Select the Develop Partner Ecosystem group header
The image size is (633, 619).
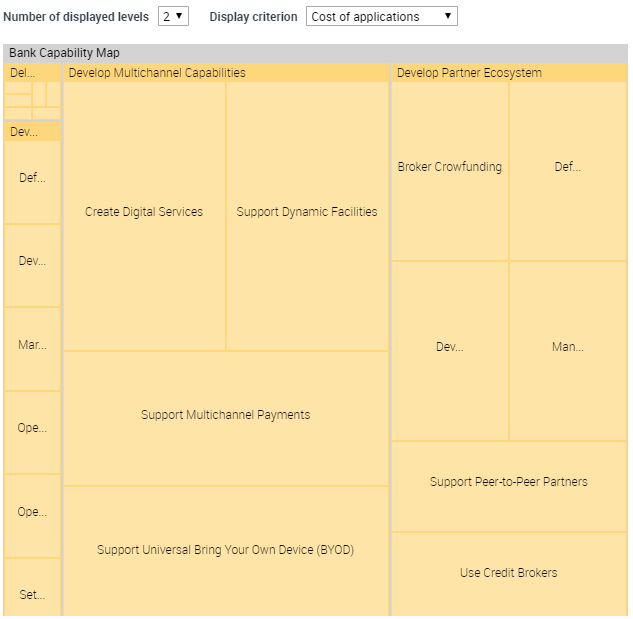click(x=509, y=73)
